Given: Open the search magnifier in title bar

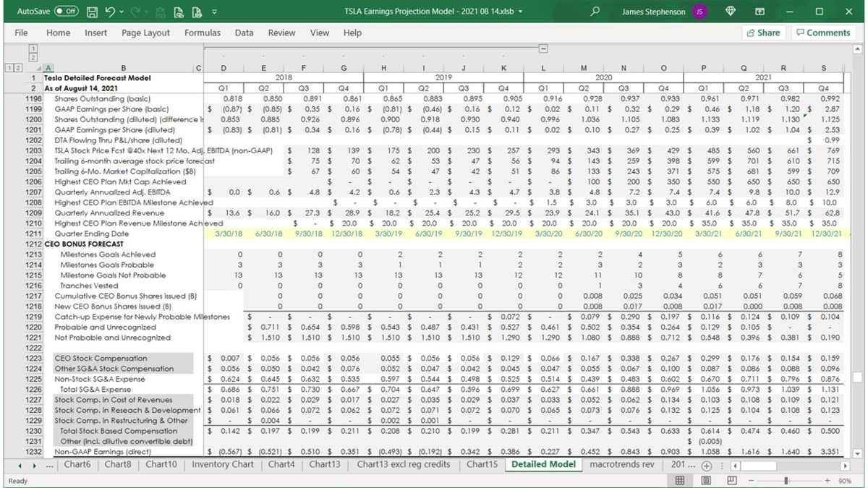Looking at the screenshot, I should tap(595, 12).
